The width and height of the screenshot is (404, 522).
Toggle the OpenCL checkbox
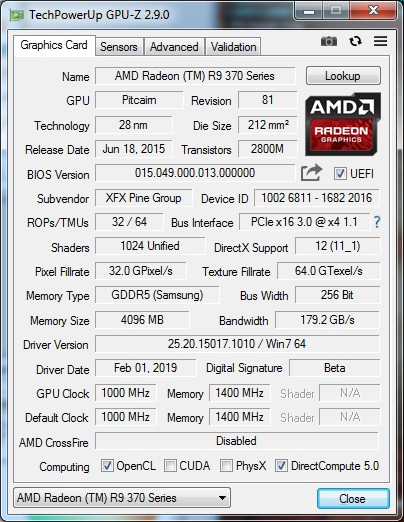107,466
